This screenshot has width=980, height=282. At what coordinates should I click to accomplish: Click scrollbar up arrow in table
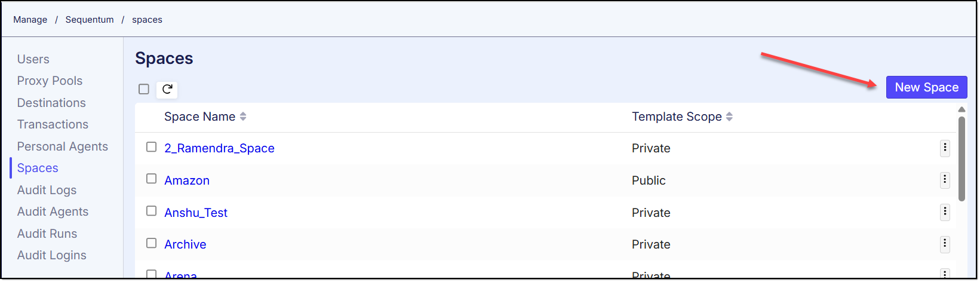(961, 109)
